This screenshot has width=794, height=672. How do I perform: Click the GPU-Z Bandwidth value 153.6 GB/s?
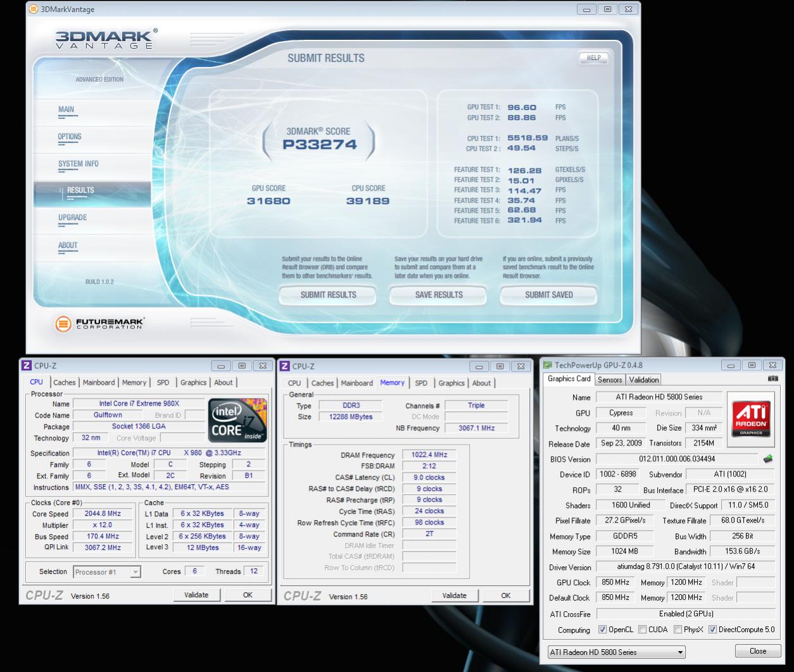(x=743, y=551)
